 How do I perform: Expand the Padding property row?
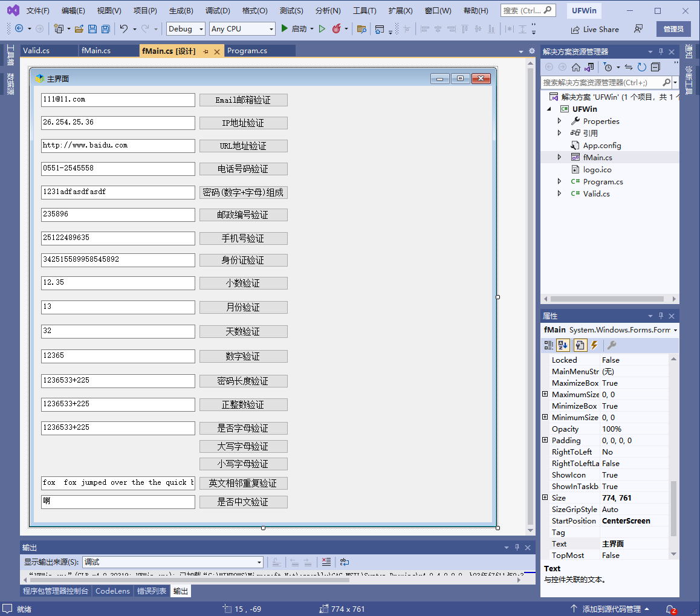point(545,439)
